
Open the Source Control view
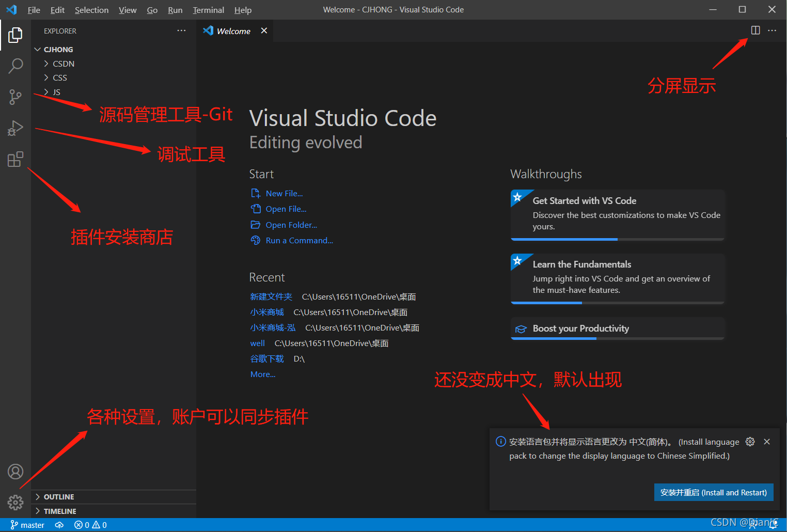15,97
